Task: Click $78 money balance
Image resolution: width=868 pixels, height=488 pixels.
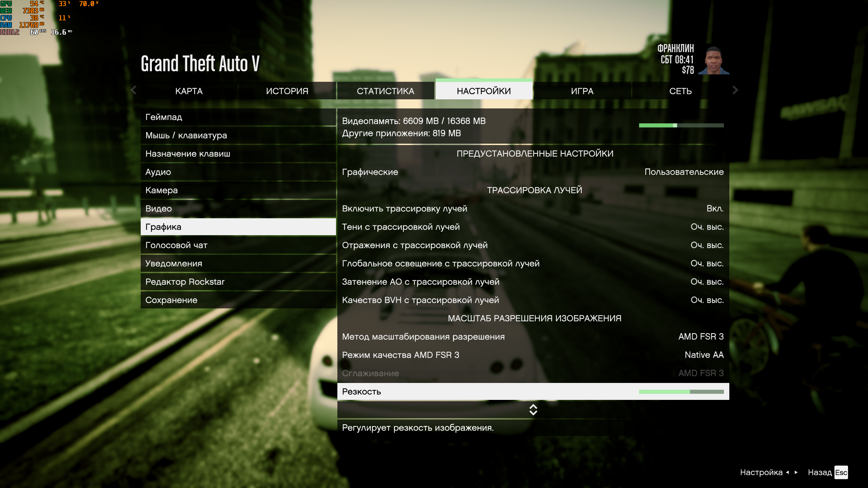Action: pyautogui.click(x=688, y=70)
